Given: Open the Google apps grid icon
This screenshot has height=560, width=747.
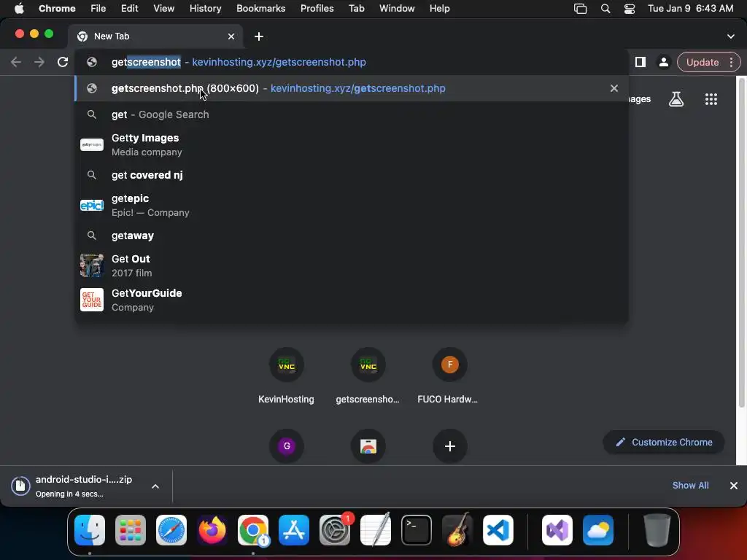Looking at the screenshot, I should tap(711, 99).
